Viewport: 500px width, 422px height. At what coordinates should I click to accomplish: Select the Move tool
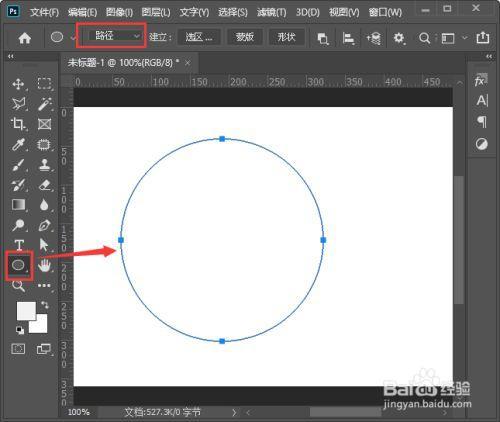click(18, 84)
